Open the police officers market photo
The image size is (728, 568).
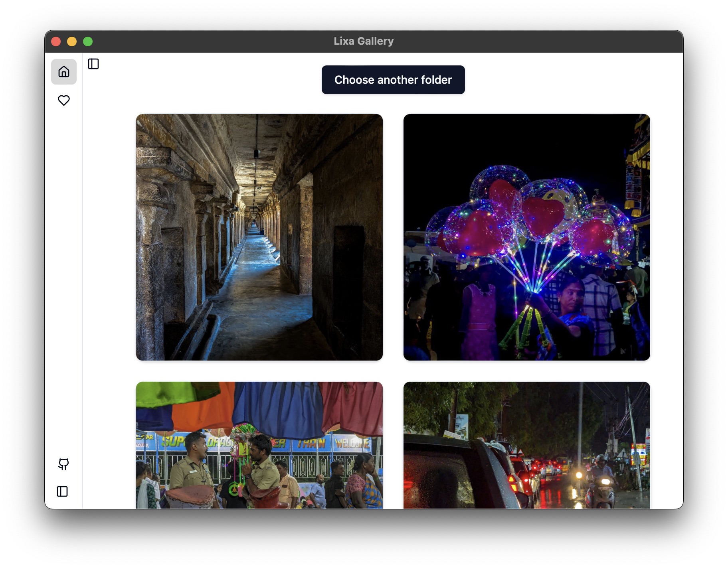point(259,445)
